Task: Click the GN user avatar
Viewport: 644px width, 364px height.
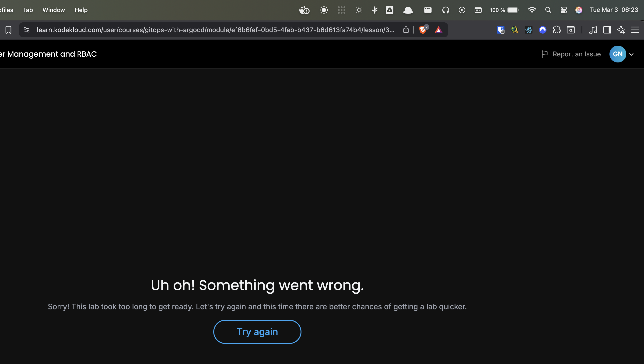Action: pyautogui.click(x=617, y=54)
